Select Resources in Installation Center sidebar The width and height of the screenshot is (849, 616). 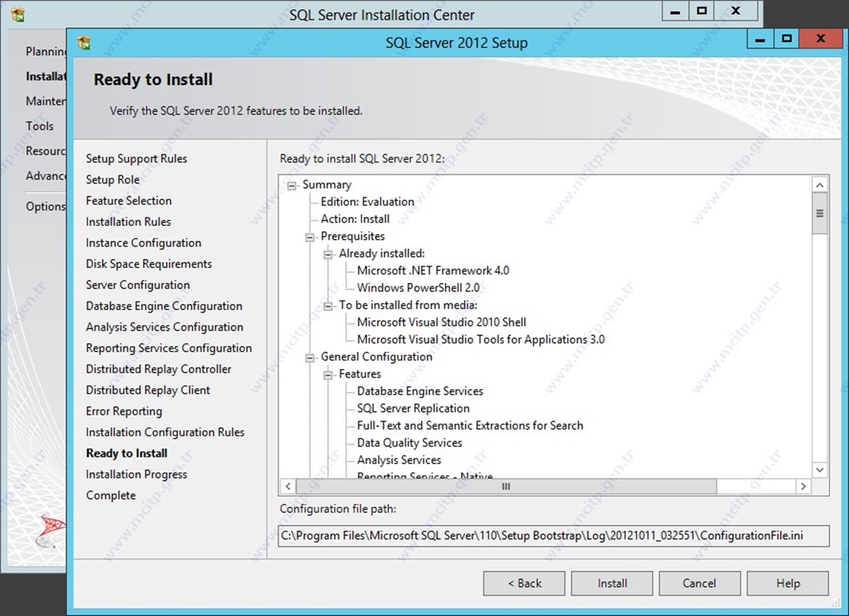[46, 151]
